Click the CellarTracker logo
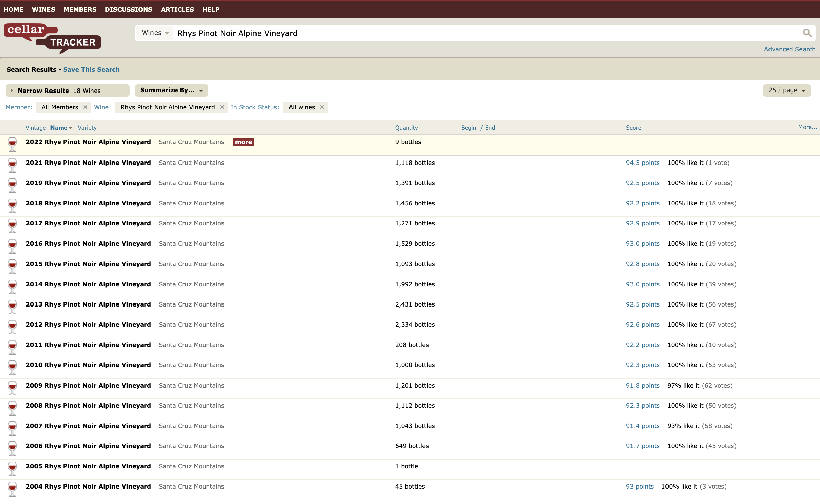The height and width of the screenshot is (504, 820). point(53,38)
